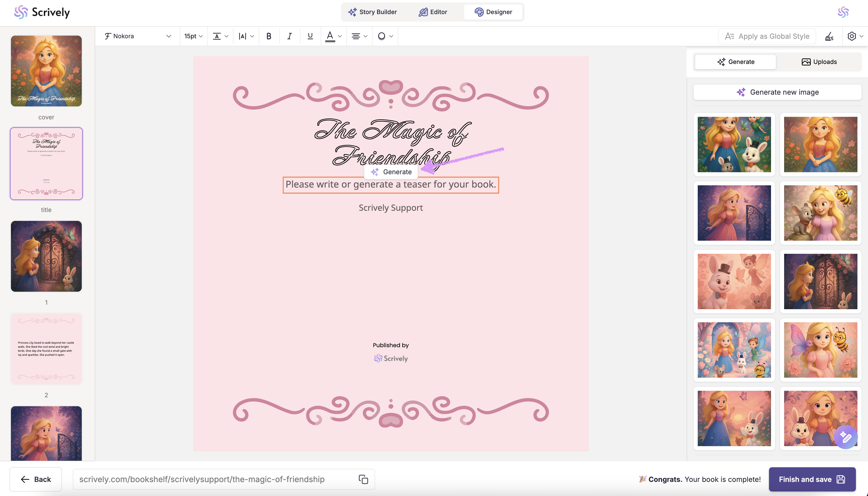Expand the circle shape style dropdown
The height and width of the screenshot is (496, 868).
pos(385,36)
